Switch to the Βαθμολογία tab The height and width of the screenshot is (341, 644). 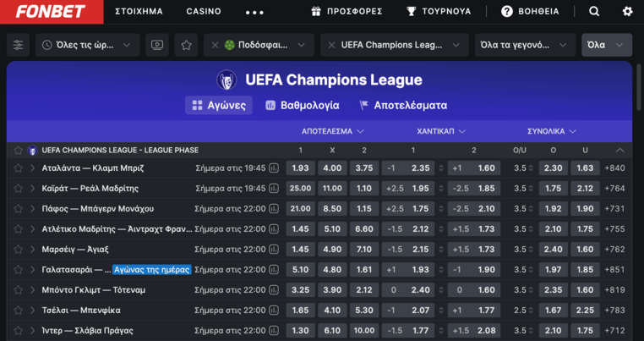pyautogui.click(x=302, y=106)
